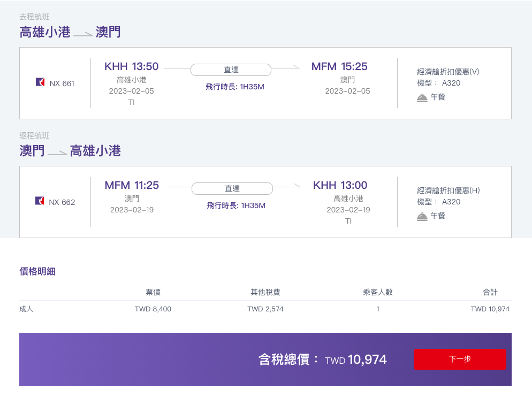Click the red 下一步 button
The width and height of the screenshot is (532, 397).
[460, 359]
